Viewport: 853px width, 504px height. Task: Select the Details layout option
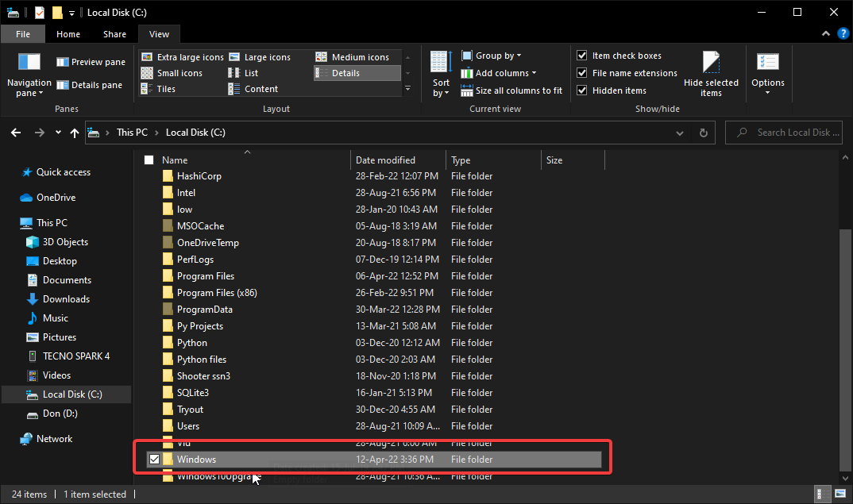357,73
